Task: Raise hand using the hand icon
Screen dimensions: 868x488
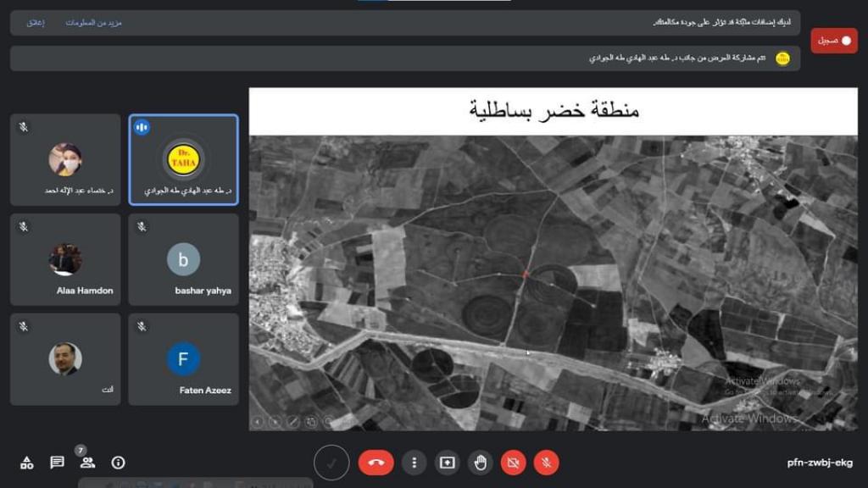Action: click(x=481, y=463)
